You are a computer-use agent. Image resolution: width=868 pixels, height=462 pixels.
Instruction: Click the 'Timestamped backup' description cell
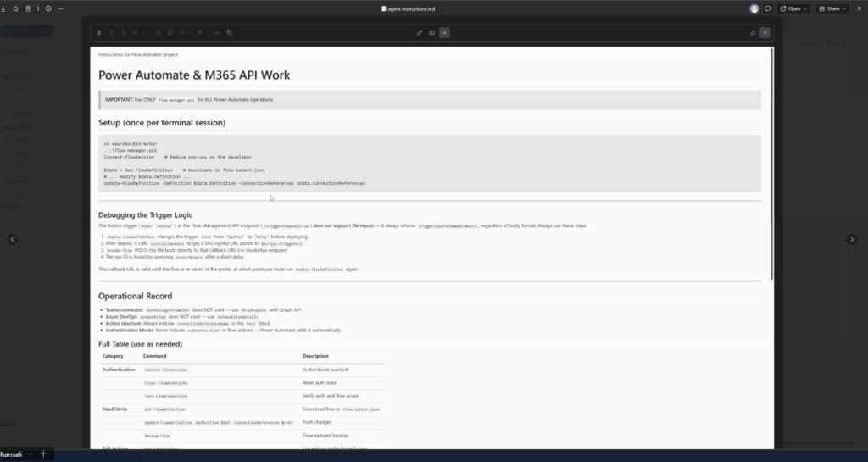pyautogui.click(x=325, y=436)
